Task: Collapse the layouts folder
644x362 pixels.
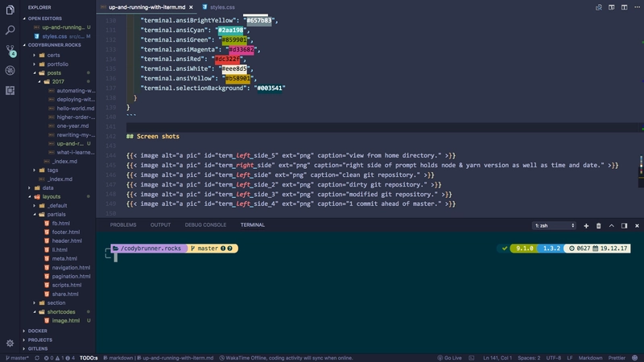Action: pyautogui.click(x=51, y=196)
